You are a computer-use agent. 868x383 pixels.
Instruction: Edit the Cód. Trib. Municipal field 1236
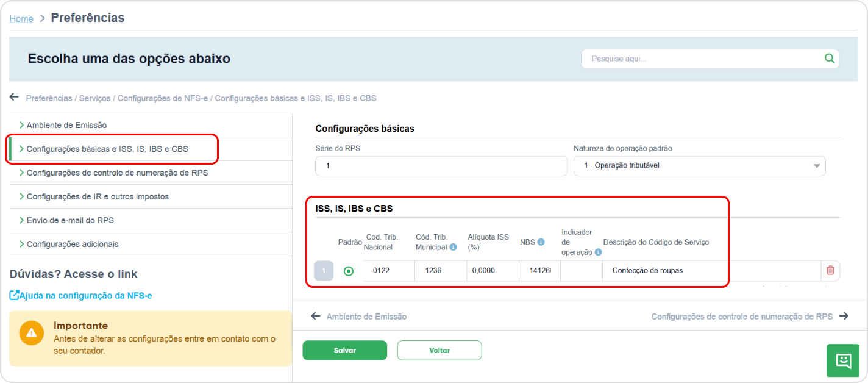click(x=441, y=271)
